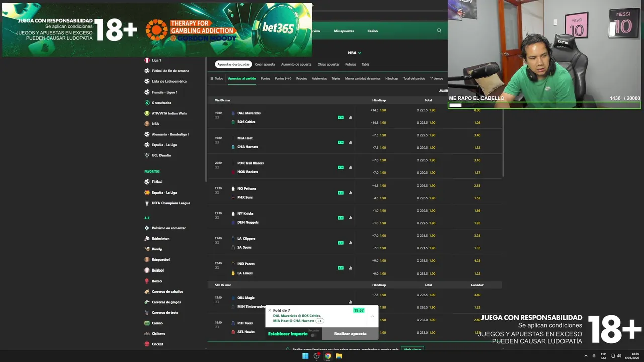Open the search magnifier icon in header
The image size is (644, 362).
point(439,31)
